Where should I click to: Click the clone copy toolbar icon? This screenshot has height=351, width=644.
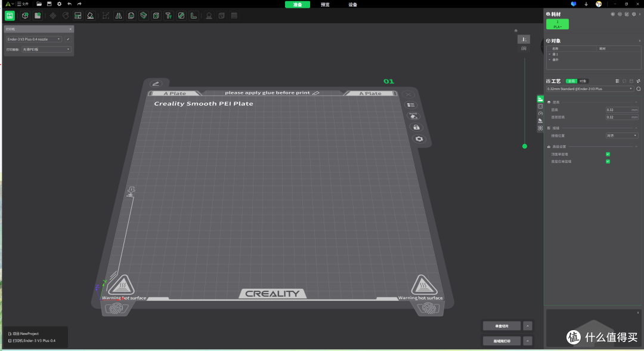click(x=131, y=16)
